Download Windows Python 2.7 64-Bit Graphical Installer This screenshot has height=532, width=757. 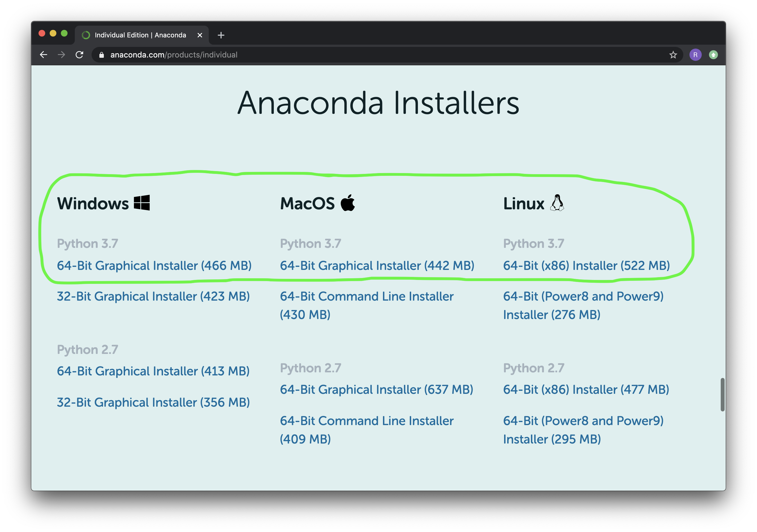[x=153, y=371]
